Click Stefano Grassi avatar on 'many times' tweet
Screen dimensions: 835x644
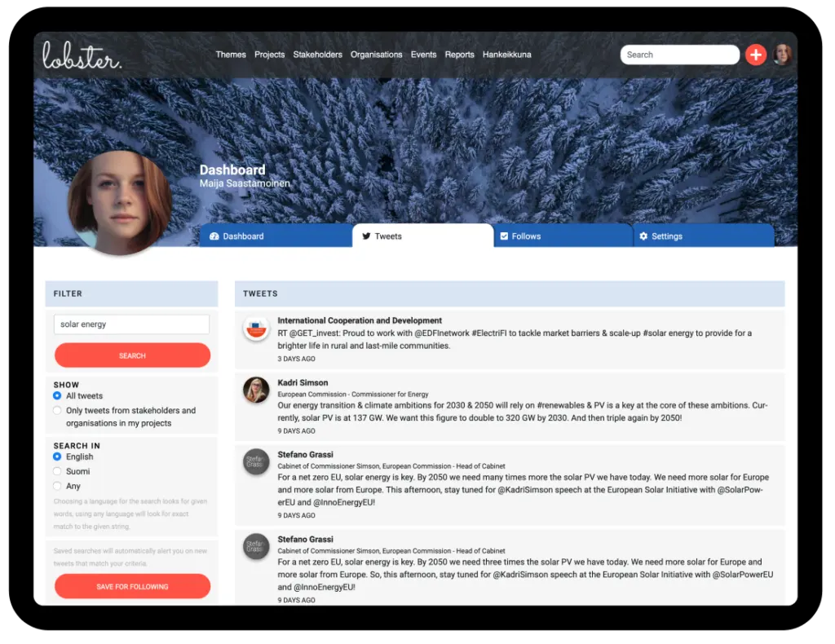[x=256, y=461]
